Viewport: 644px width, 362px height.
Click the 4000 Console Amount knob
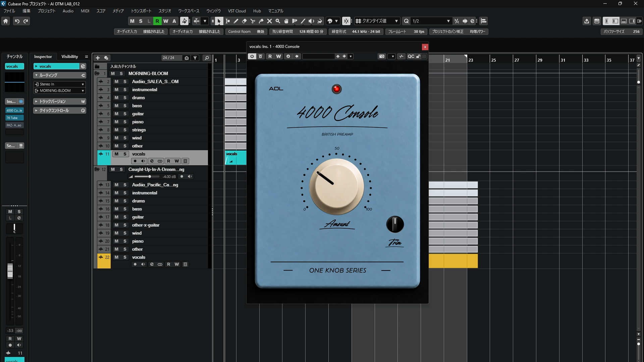pyautogui.click(x=336, y=187)
